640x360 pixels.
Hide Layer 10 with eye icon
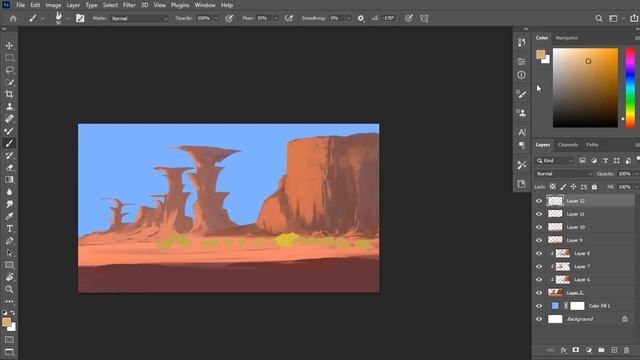(539, 227)
